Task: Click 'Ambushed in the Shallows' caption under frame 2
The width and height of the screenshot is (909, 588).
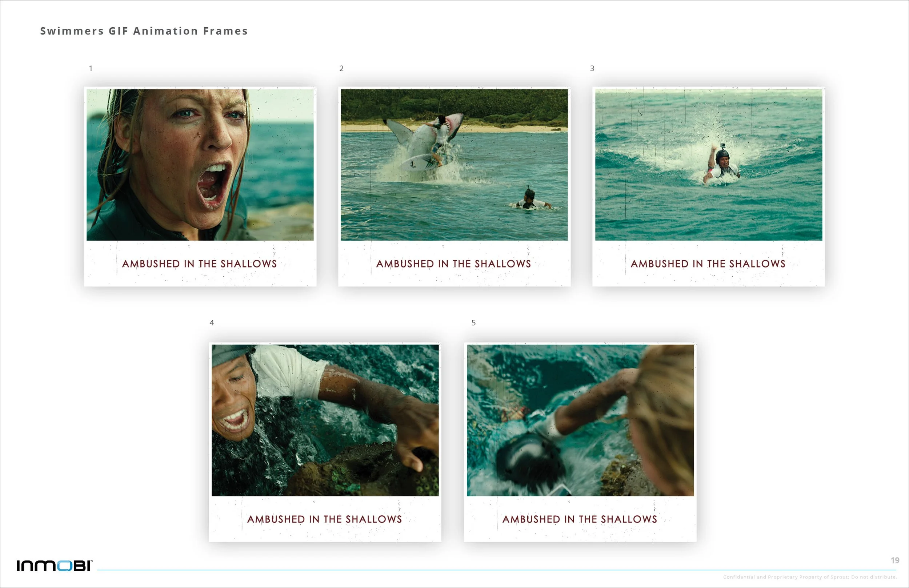Action: point(453,264)
